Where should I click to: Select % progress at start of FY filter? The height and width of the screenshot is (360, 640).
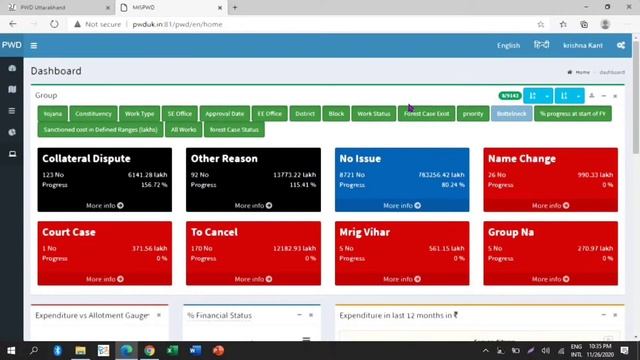click(573, 114)
